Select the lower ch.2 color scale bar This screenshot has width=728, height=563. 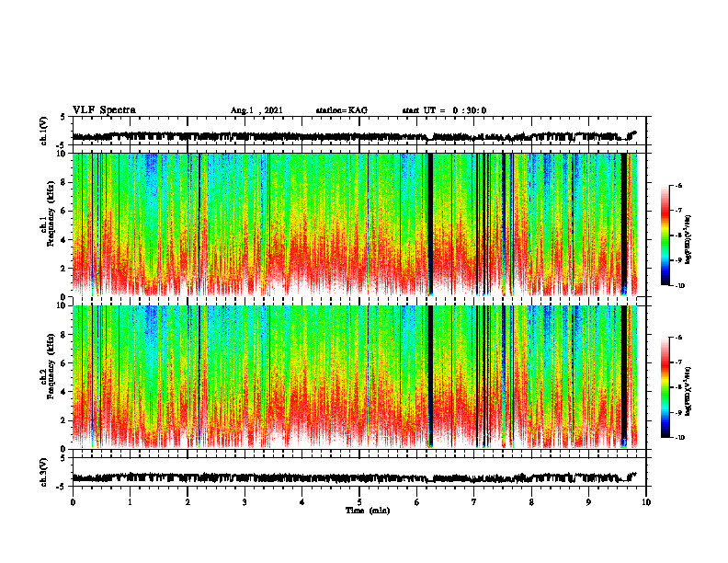point(665,387)
